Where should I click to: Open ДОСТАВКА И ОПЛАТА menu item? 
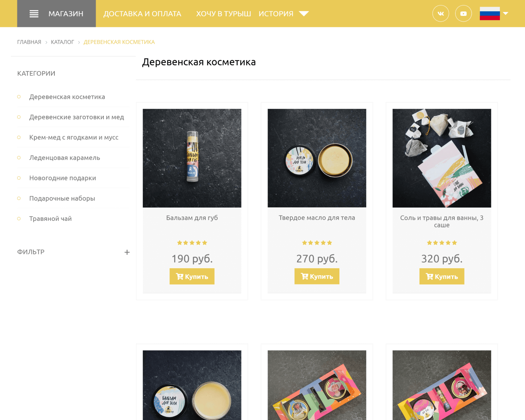142,14
